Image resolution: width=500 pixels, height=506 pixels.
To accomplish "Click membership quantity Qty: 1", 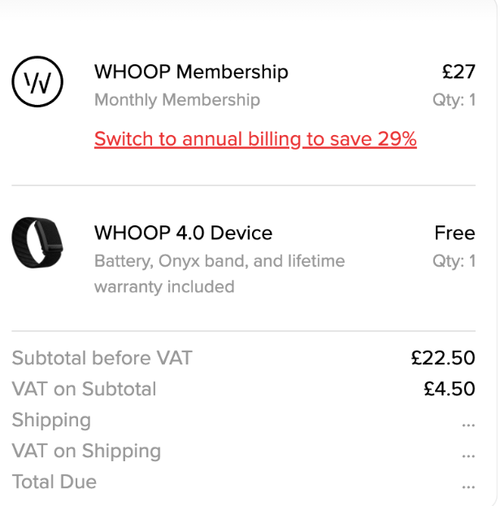I will 454,100.
